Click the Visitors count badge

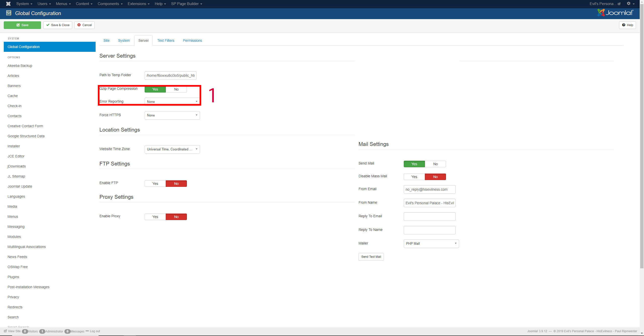pyautogui.click(x=25, y=331)
